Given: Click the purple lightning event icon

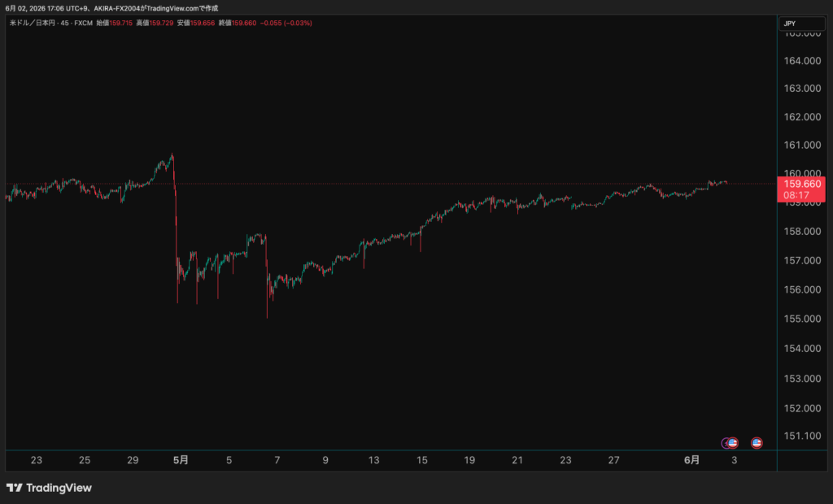Looking at the screenshot, I should (x=725, y=443).
